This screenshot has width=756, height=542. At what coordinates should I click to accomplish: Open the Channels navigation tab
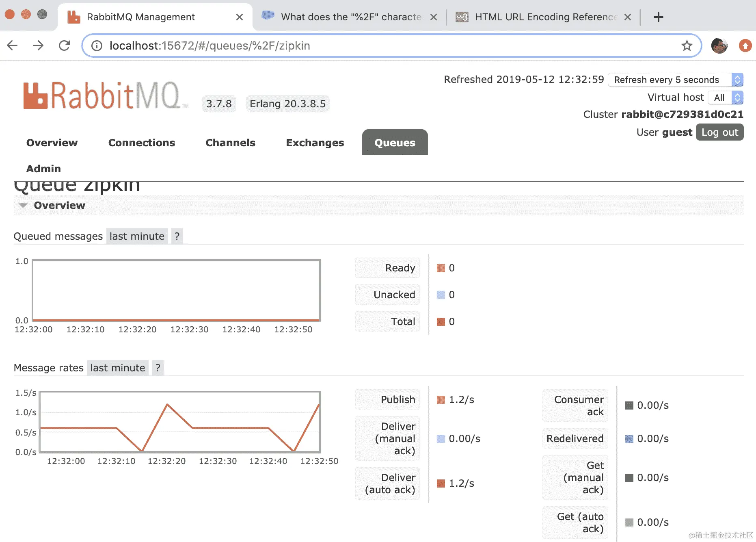(231, 143)
